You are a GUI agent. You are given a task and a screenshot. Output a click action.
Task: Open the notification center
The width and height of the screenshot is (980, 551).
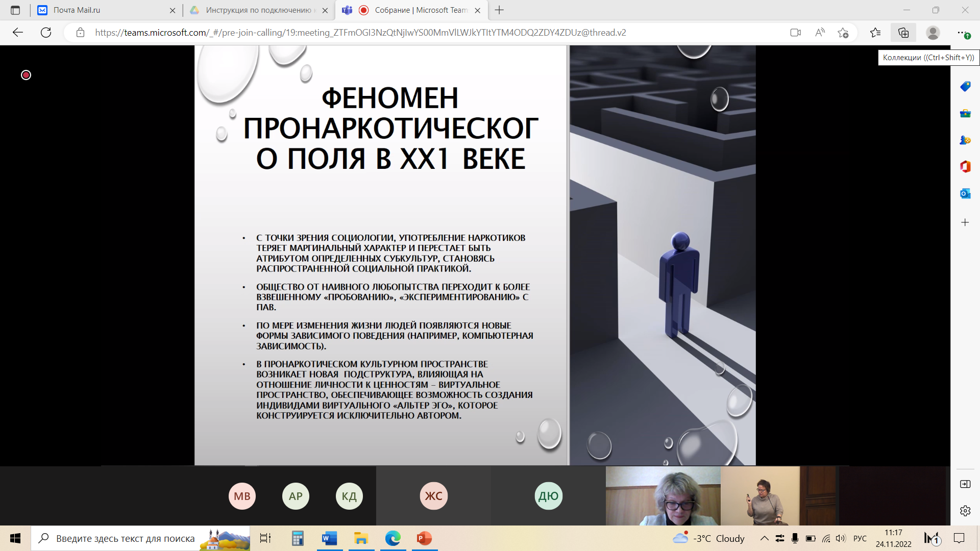click(959, 538)
